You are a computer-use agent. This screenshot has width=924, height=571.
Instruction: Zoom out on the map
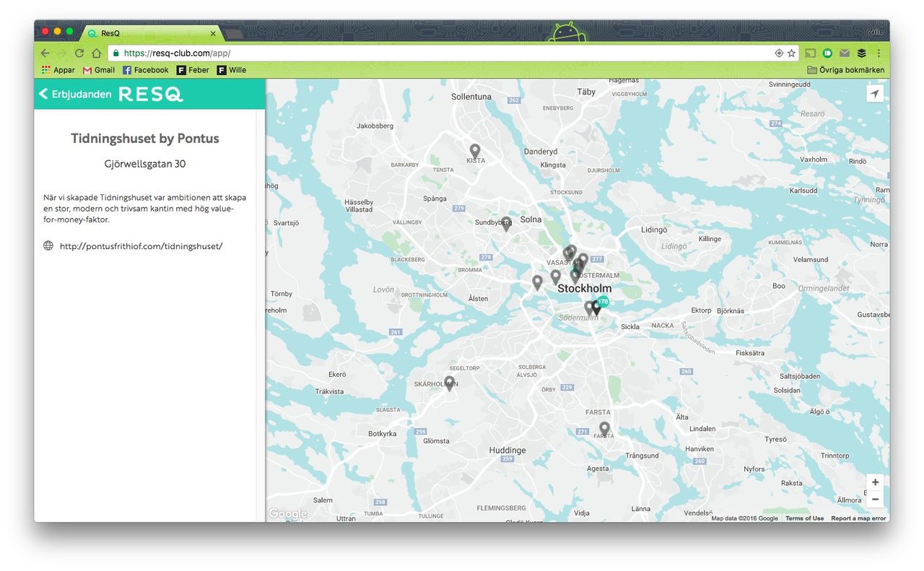coord(875,500)
